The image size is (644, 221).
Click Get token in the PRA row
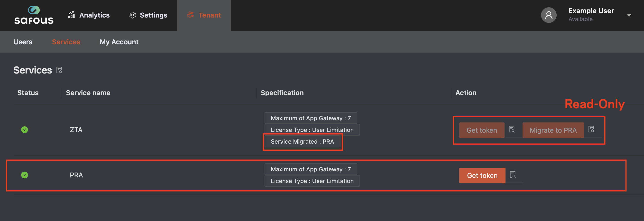[482, 175]
